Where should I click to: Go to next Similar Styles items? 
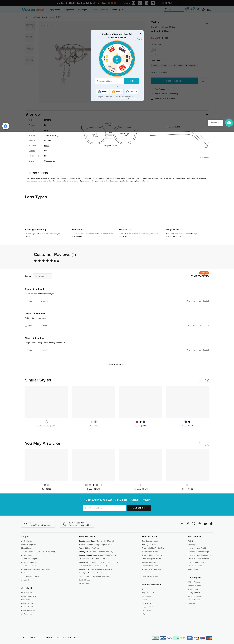coord(207,381)
